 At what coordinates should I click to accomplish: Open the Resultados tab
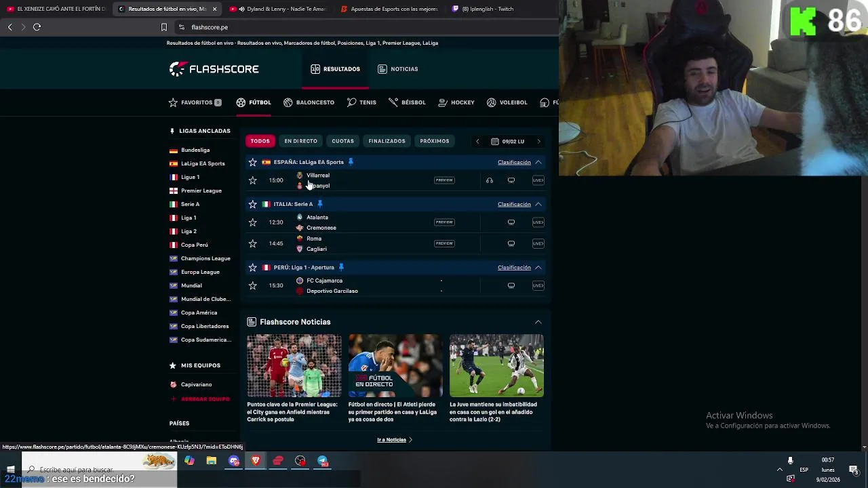(x=336, y=69)
